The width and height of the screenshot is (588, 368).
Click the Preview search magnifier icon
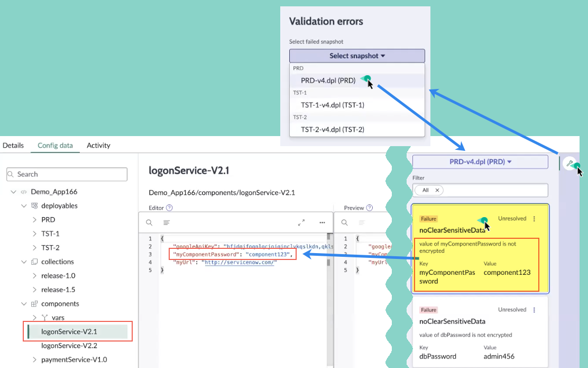pyautogui.click(x=344, y=223)
